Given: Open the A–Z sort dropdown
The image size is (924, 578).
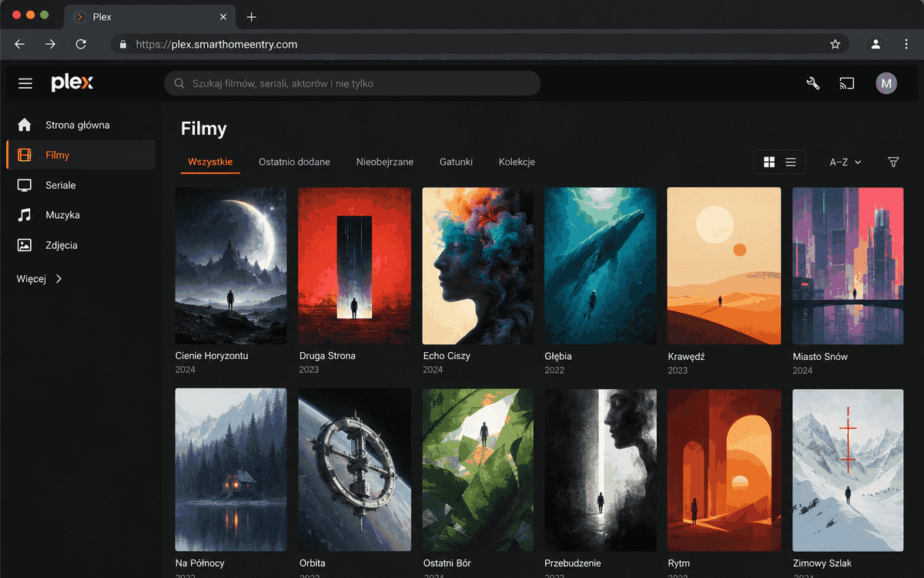Looking at the screenshot, I should (x=845, y=162).
